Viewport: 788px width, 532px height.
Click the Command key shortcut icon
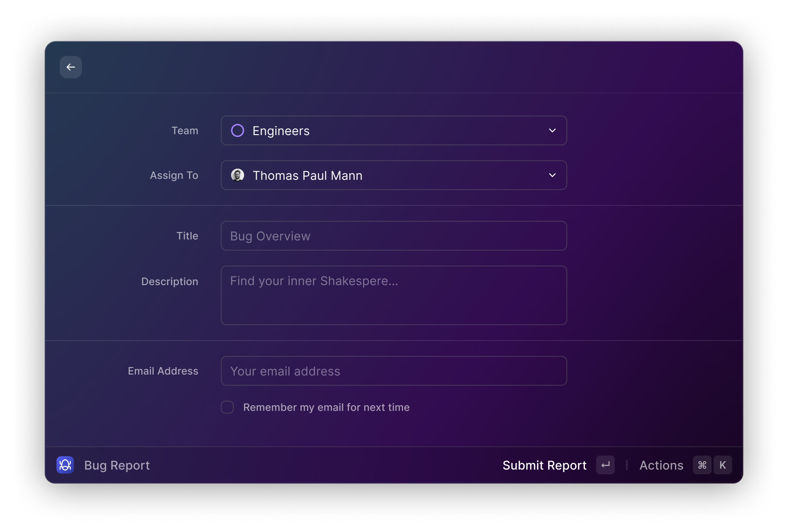coord(702,465)
